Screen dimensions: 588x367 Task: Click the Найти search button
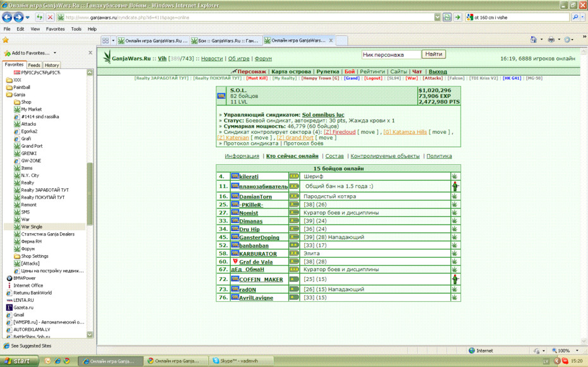(x=434, y=54)
